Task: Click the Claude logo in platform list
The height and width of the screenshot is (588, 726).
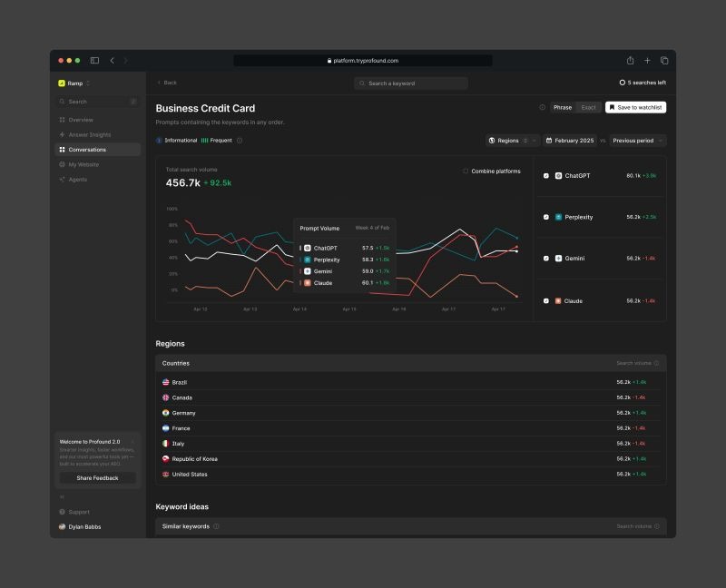Action: click(558, 301)
